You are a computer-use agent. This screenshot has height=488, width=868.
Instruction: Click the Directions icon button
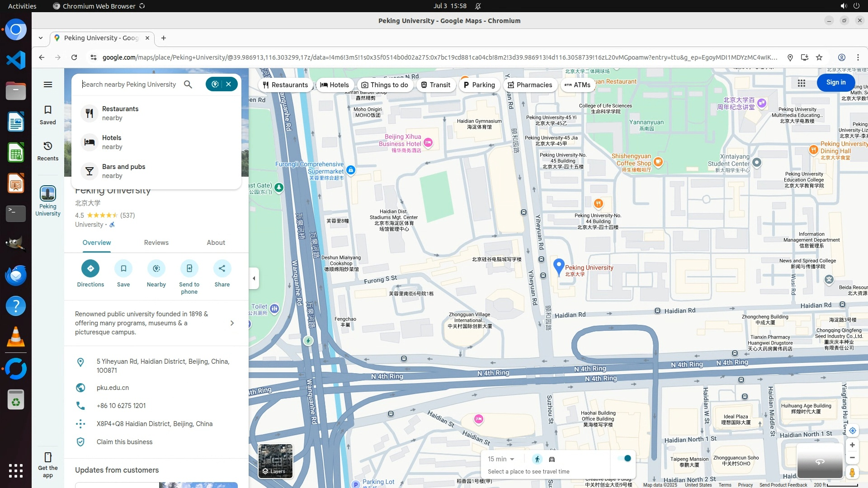click(x=90, y=268)
